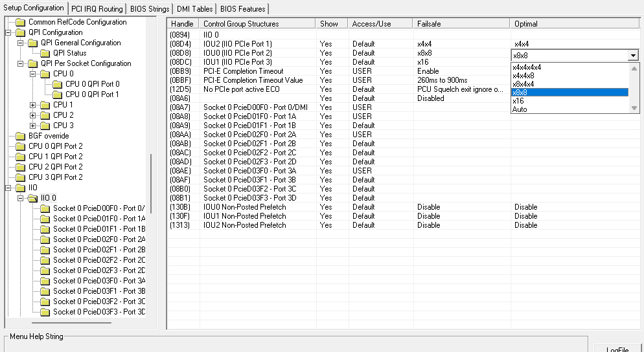Click the Show column header
The width and height of the screenshot is (644, 352).
(x=332, y=24)
